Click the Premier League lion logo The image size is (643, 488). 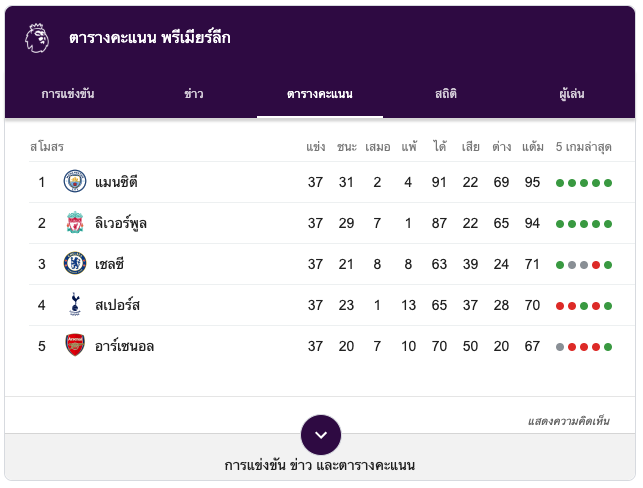pos(37,38)
